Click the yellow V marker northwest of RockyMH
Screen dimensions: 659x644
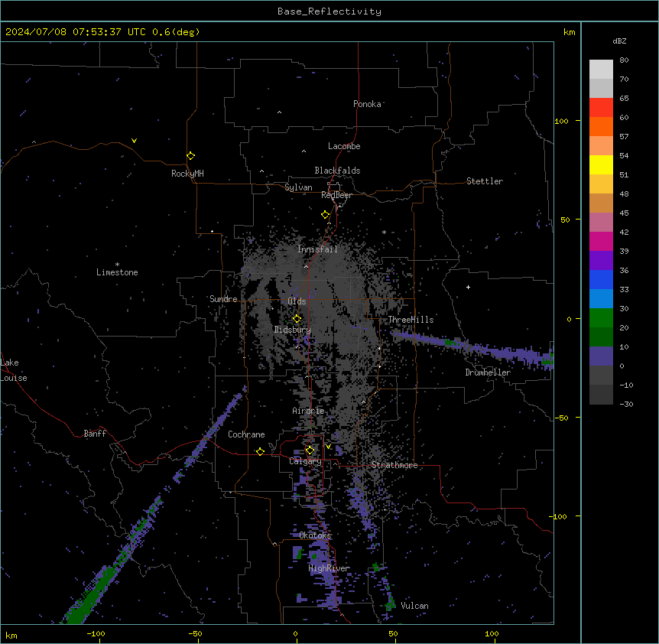[x=134, y=141]
